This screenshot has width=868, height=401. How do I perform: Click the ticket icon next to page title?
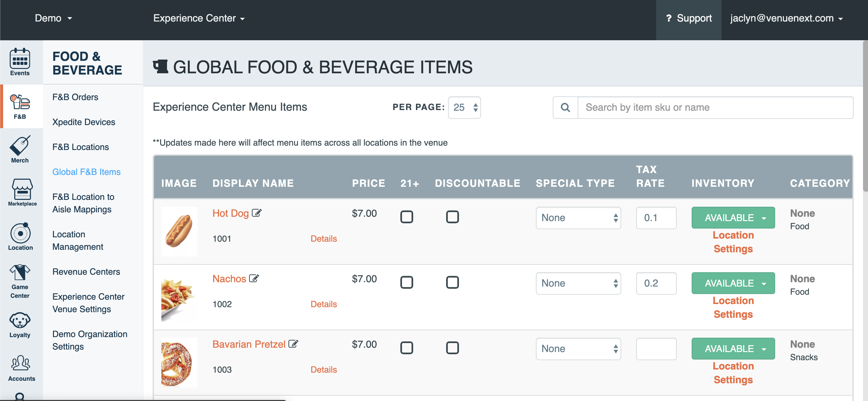(161, 66)
